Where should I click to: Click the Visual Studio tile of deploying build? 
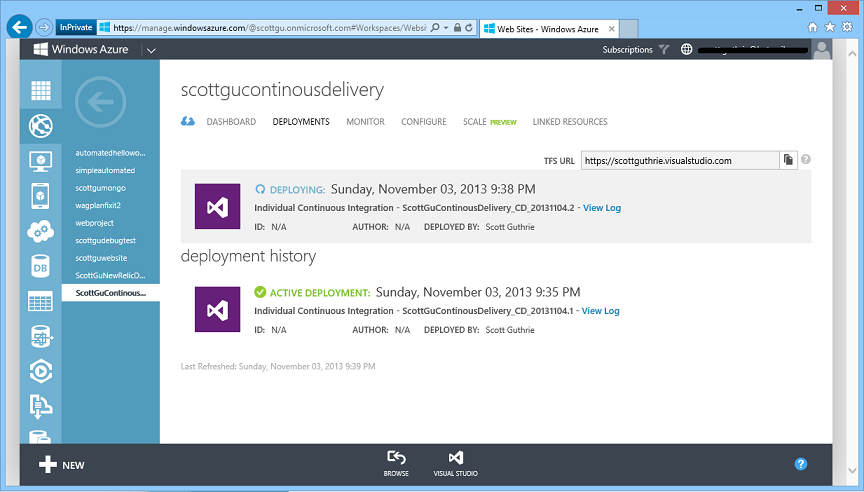click(218, 206)
